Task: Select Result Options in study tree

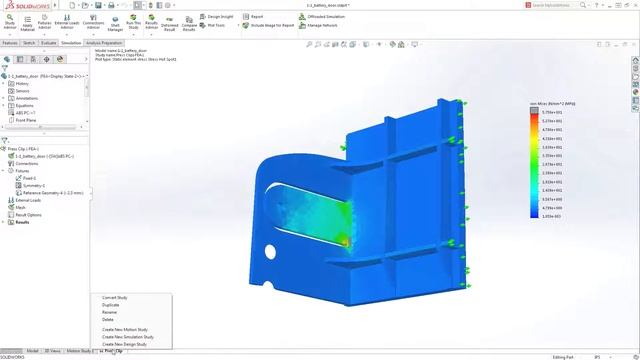Action: [24, 215]
